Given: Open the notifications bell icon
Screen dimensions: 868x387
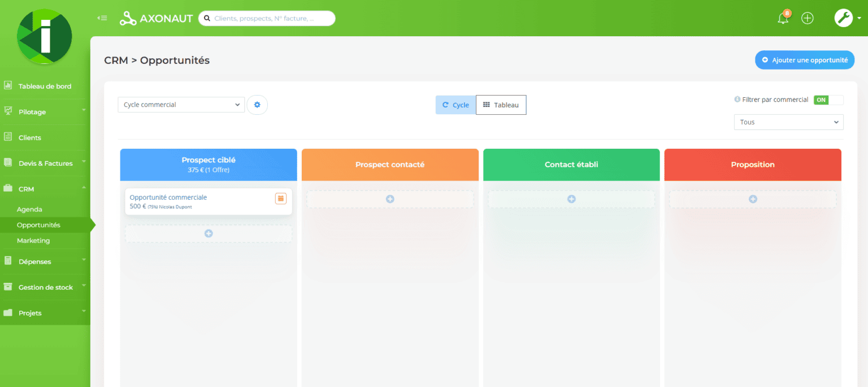Looking at the screenshot, I should click(783, 19).
